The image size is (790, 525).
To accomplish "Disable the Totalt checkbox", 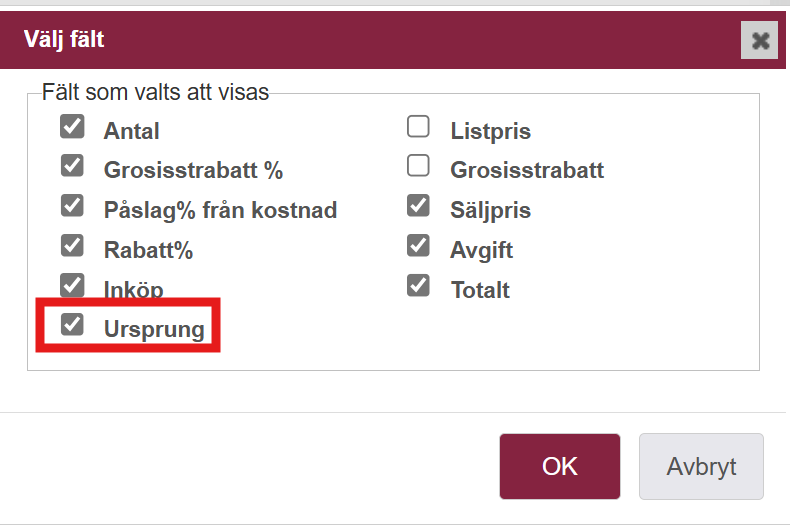I will pos(418,285).
